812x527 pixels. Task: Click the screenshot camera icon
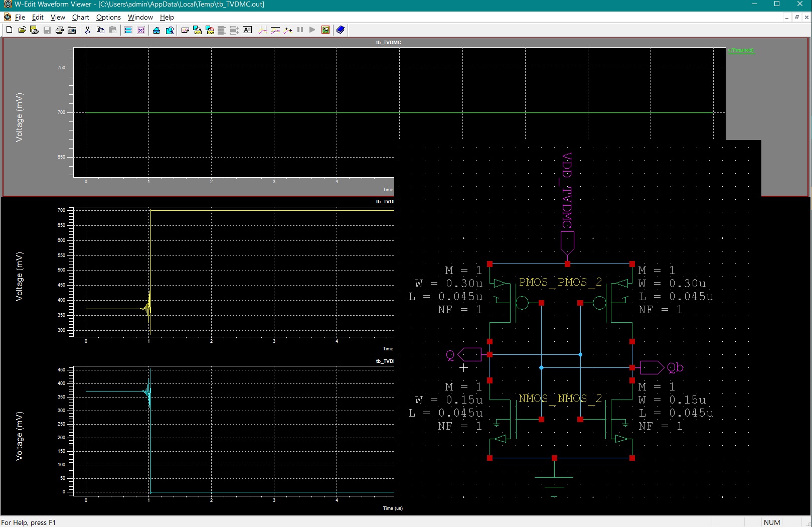pos(72,30)
